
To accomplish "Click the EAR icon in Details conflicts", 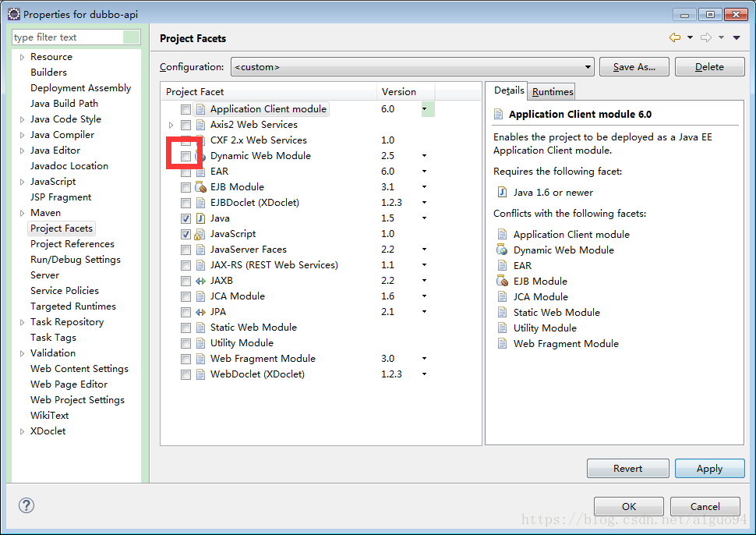I will click(502, 265).
